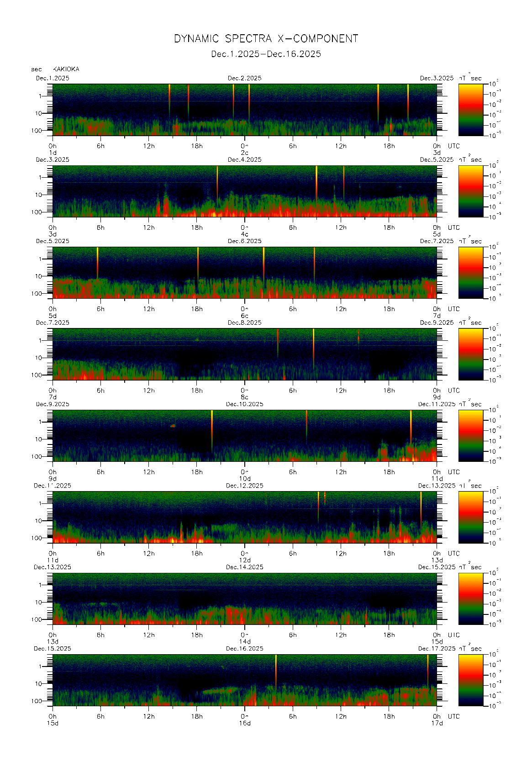Select the third spectrogram's color bar

click(x=470, y=273)
